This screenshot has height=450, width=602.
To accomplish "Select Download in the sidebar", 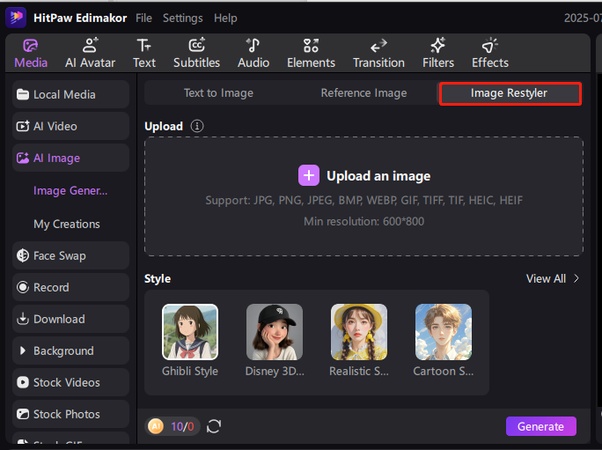I will [x=71, y=319].
